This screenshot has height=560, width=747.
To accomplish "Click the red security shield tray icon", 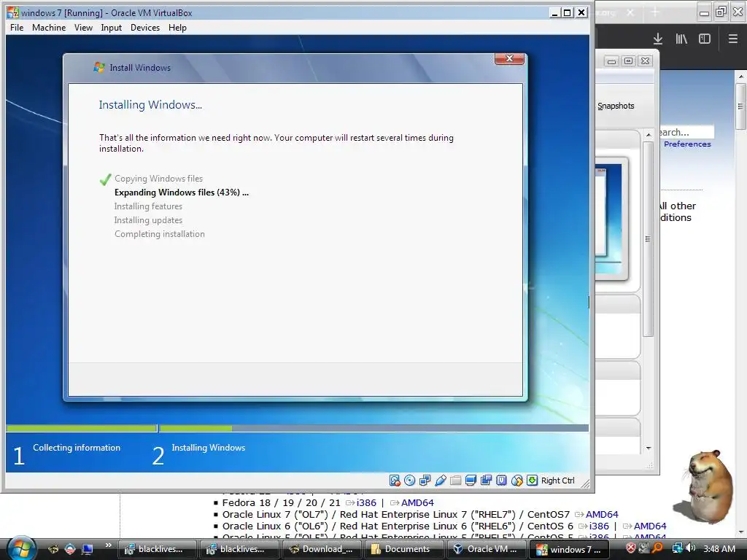I will (x=631, y=548).
